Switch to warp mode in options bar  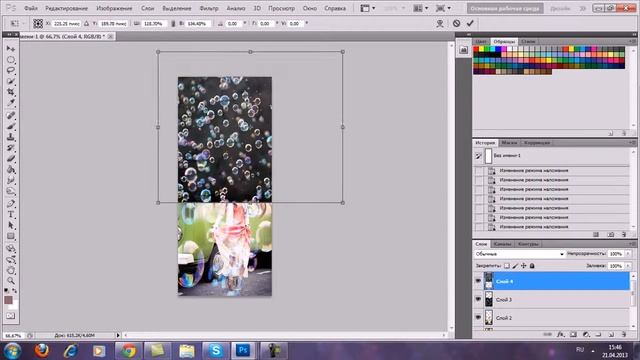pyautogui.click(x=440, y=24)
